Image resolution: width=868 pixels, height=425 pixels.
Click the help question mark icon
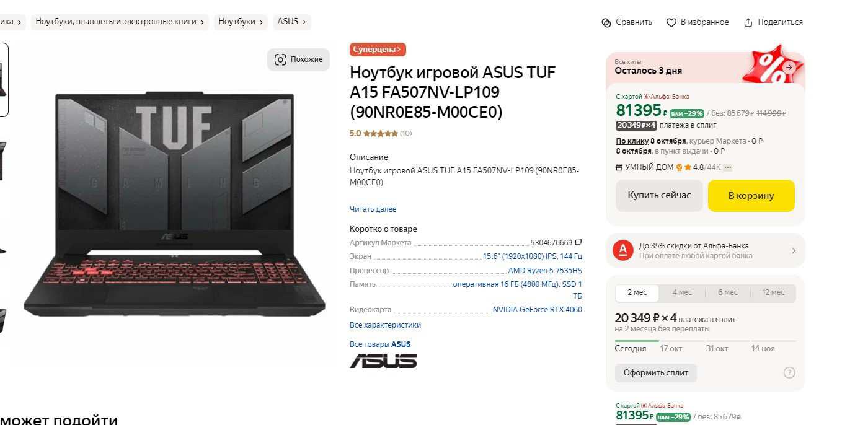pyautogui.click(x=789, y=372)
